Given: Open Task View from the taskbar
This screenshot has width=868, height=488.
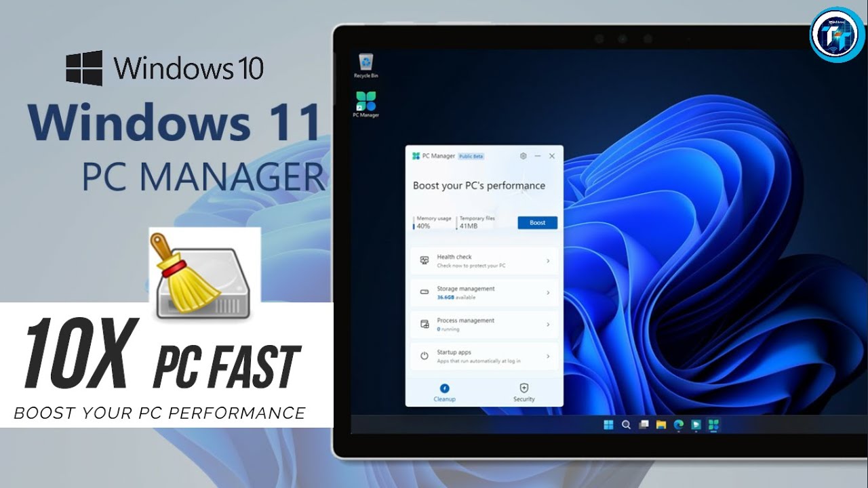Looking at the screenshot, I should point(644,425).
